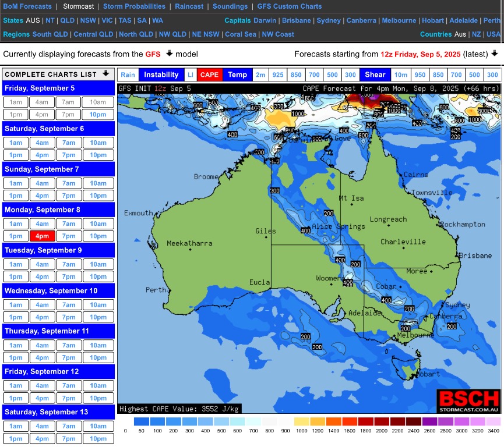Expand the forecast start time arrow
Screen dimensions: 504x447
(x=495, y=54)
